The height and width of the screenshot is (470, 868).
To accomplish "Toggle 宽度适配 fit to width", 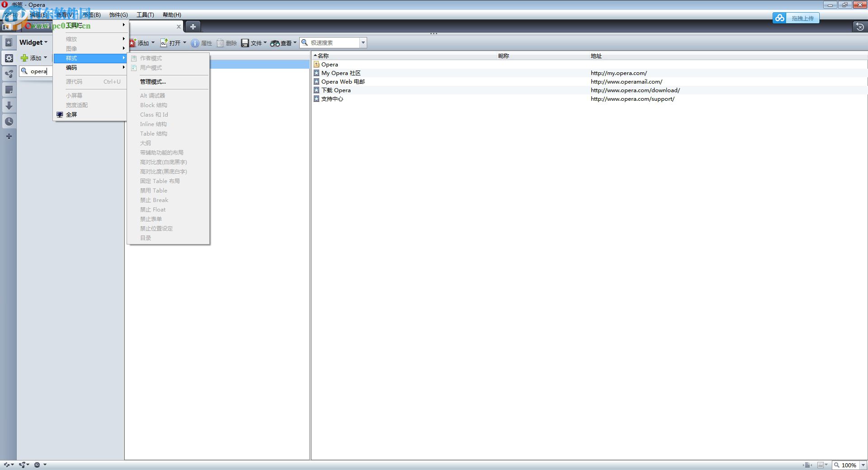I will point(90,105).
